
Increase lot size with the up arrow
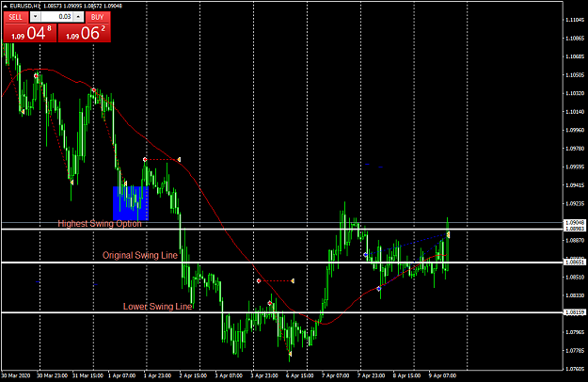click(x=78, y=17)
